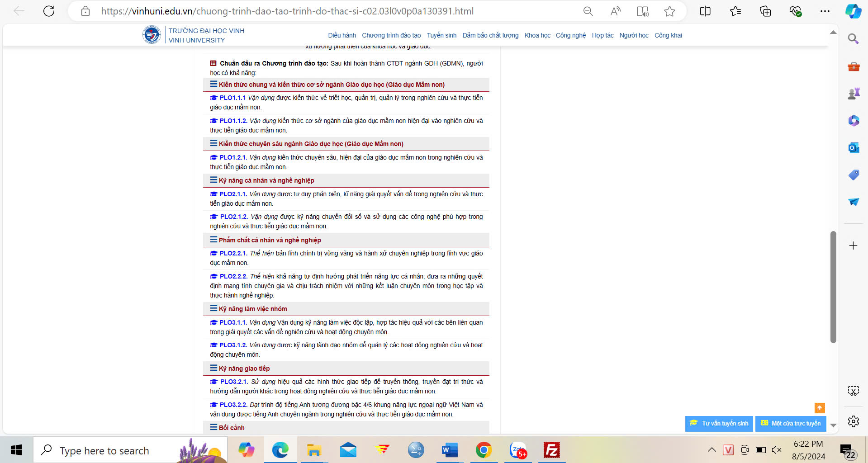This screenshot has width=868, height=463.
Task: Click taskbar search box
Action: pos(130,450)
